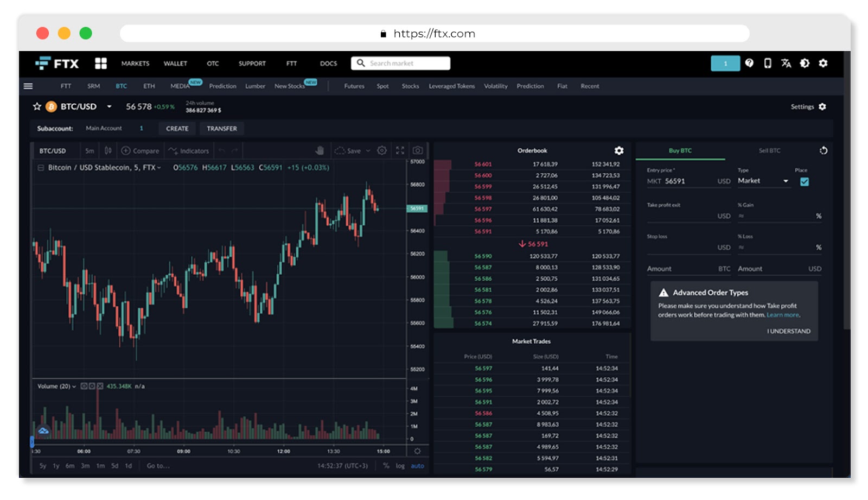
Task: Click the blue notifications button
Action: [725, 64]
